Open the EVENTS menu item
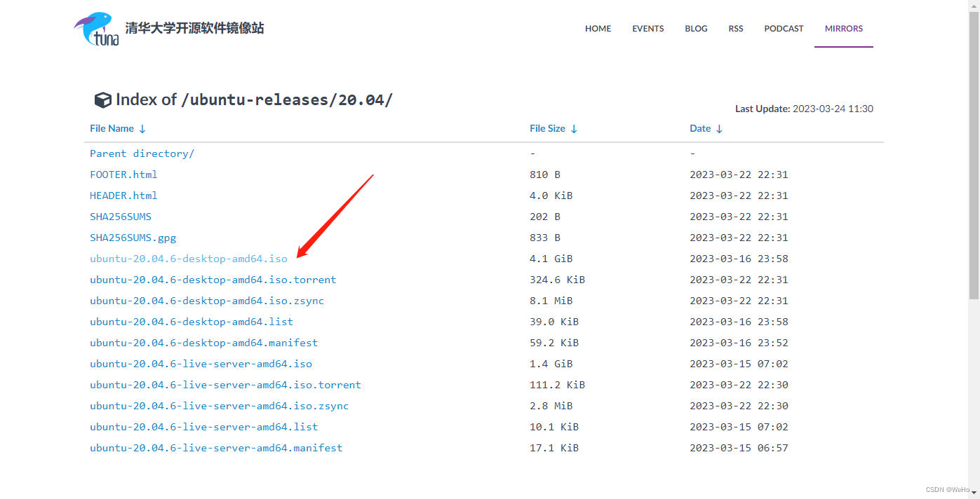 point(648,29)
